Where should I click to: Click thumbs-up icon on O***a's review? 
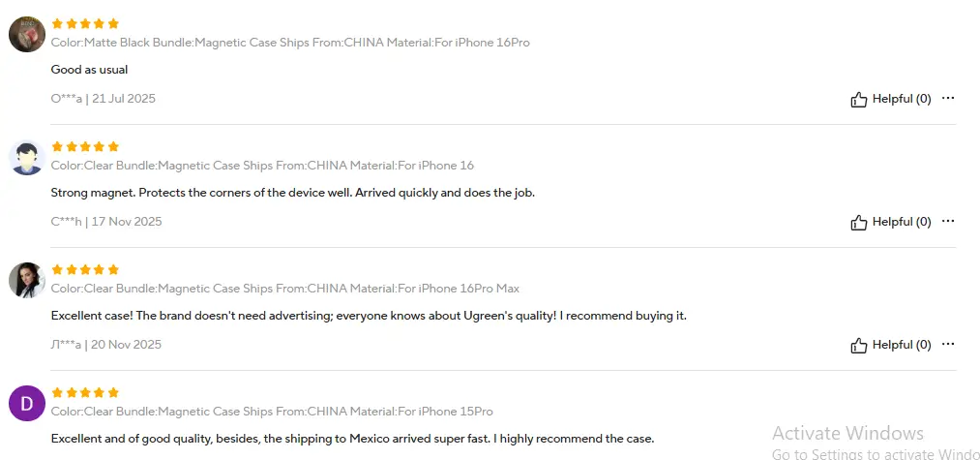coord(858,99)
